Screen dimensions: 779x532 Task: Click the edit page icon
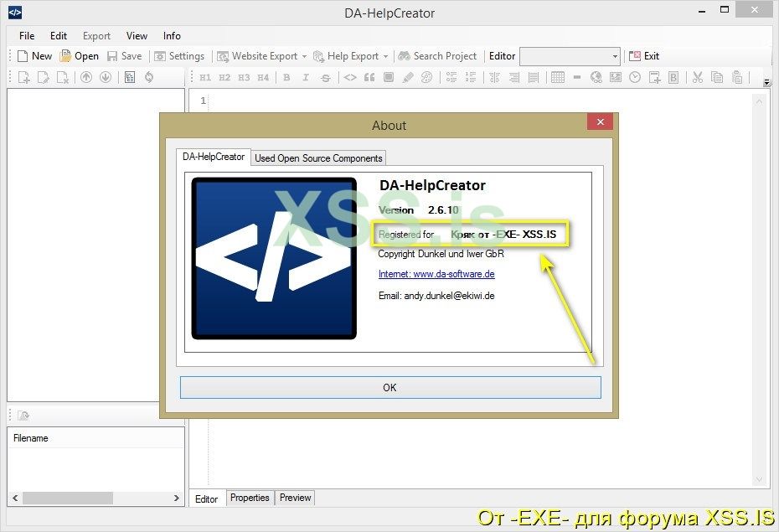(44, 77)
